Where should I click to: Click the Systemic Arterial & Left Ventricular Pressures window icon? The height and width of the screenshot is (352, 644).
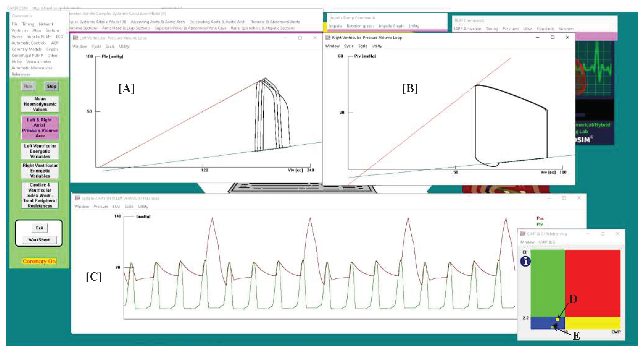click(x=78, y=198)
